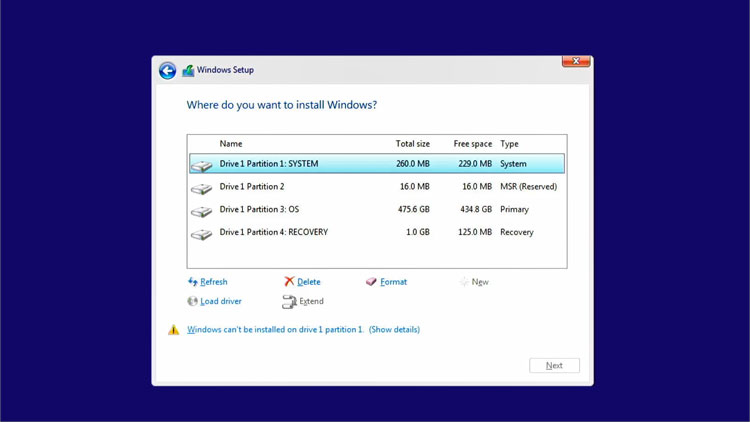The width and height of the screenshot is (750, 422).
Task: Select Drive 1 Partition 3: OS row
Action: tap(377, 209)
